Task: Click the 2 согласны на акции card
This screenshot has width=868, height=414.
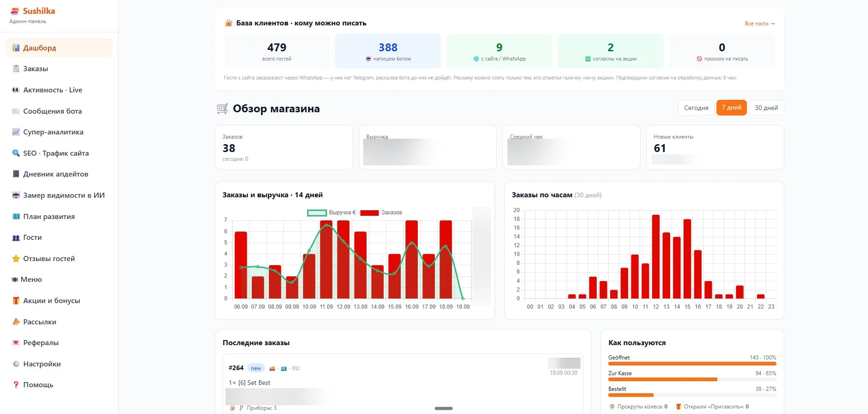Action: click(x=611, y=51)
